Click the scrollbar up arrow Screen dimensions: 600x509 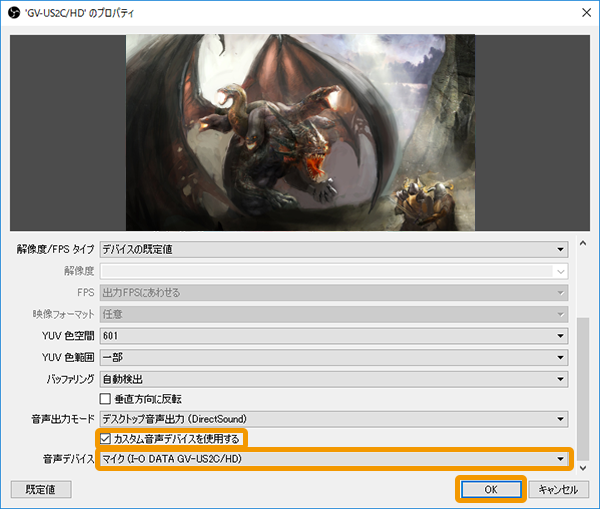(x=583, y=243)
